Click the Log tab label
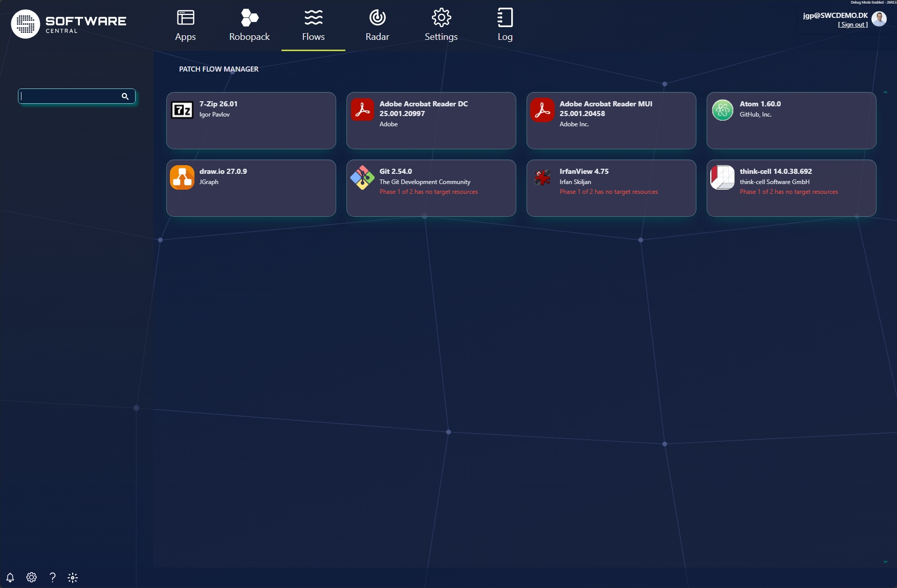897x588 pixels. 505,37
